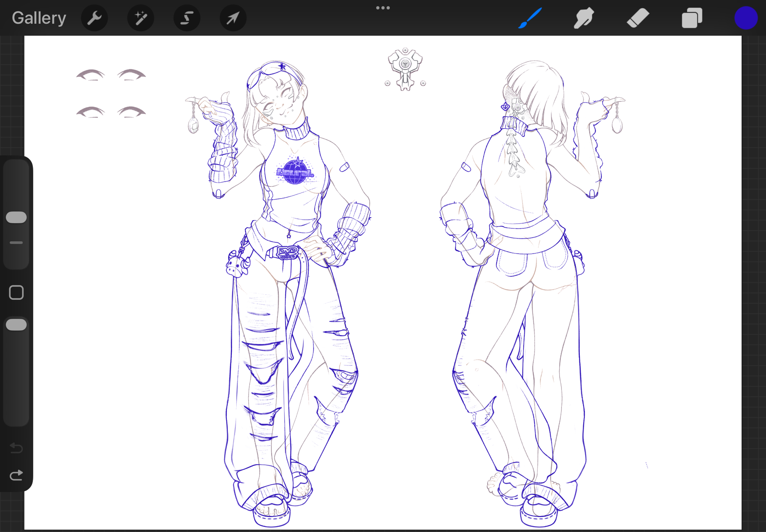The height and width of the screenshot is (532, 766).
Task: Open the Layers panel
Action: click(x=692, y=18)
